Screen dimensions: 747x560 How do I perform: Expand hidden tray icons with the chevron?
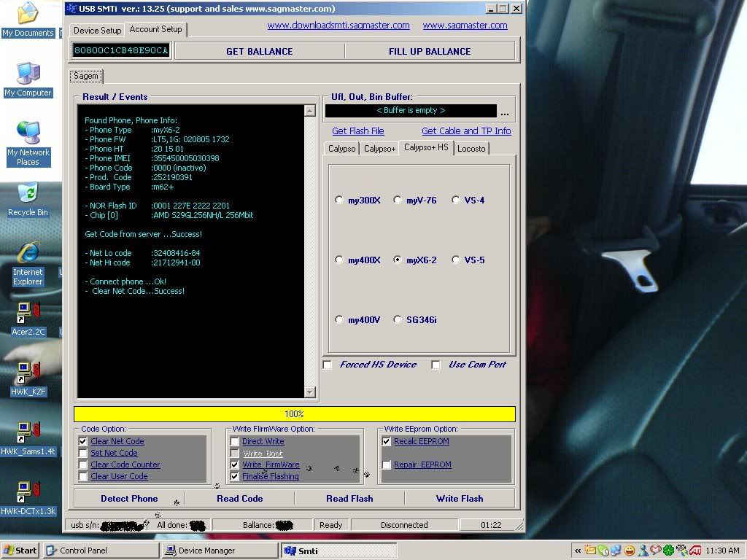[x=578, y=551]
